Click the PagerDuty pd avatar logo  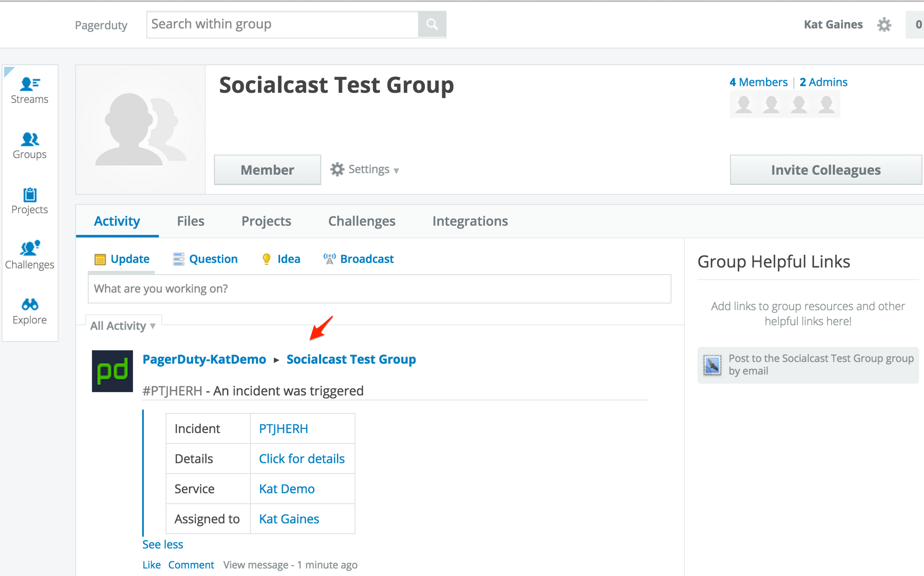(112, 371)
